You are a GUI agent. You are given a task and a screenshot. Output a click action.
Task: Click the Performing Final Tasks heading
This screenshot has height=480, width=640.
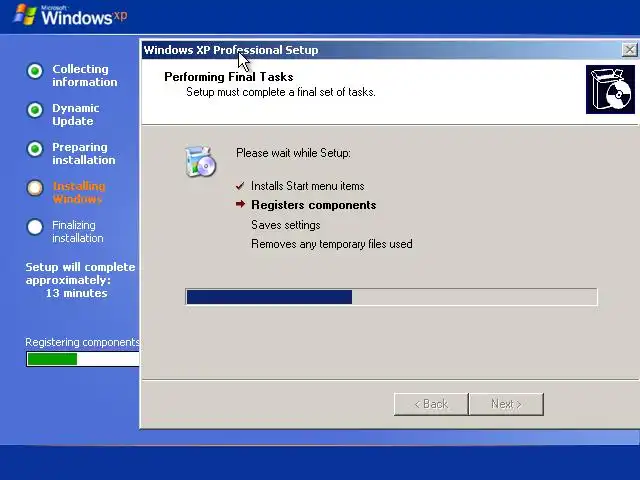tap(229, 77)
